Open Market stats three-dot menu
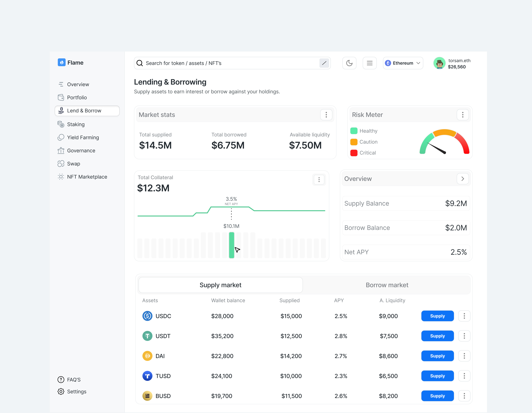532x413 pixels. pyautogui.click(x=326, y=115)
